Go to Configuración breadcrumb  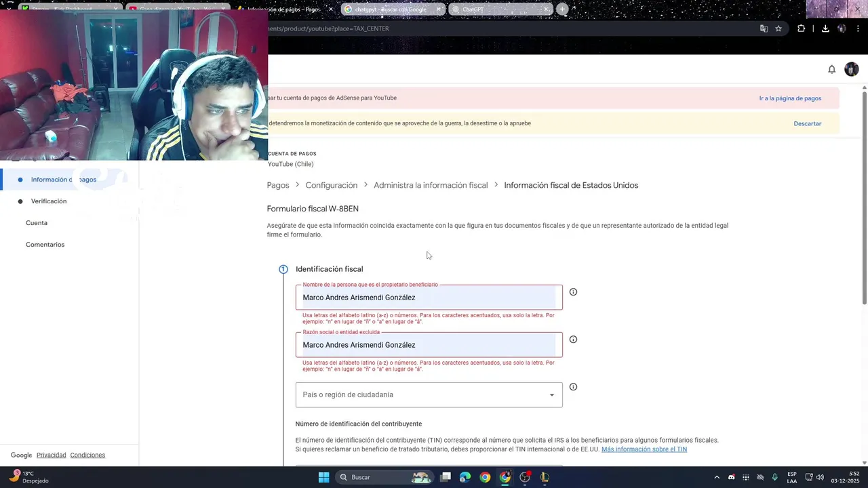pyautogui.click(x=331, y=185)
